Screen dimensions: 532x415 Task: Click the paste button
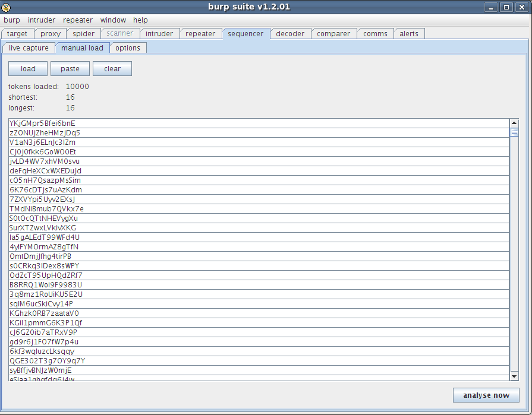click(x=70, y=69)
